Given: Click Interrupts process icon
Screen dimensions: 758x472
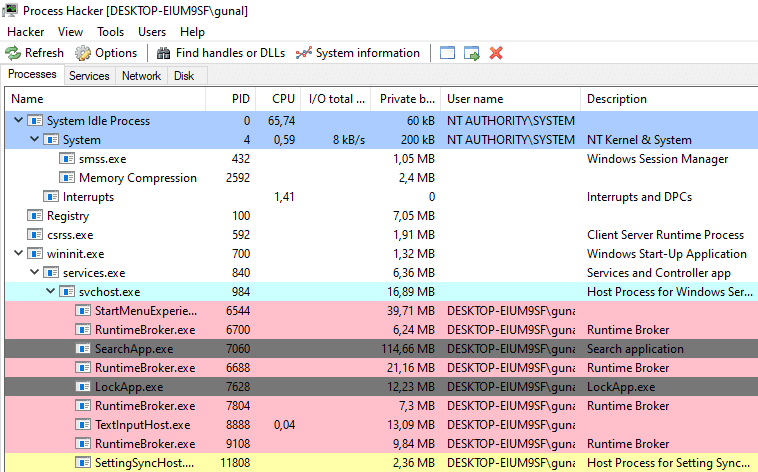Looking at the screenshot, I should click(x=51, y=196).
